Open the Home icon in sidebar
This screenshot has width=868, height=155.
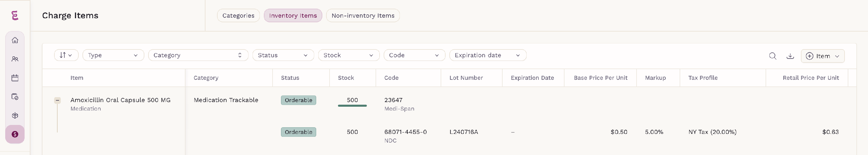15,40
